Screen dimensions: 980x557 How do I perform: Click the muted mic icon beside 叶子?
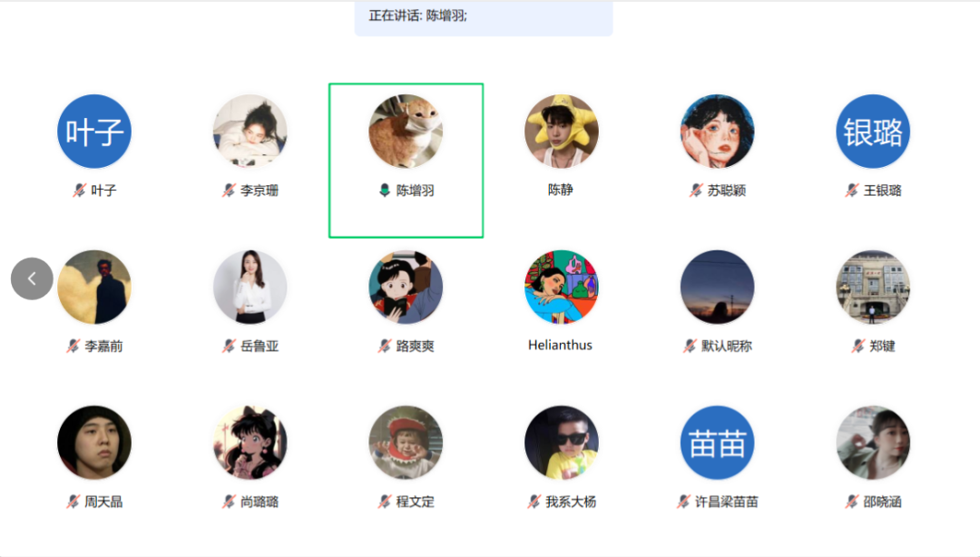click(x=79, y=191)
